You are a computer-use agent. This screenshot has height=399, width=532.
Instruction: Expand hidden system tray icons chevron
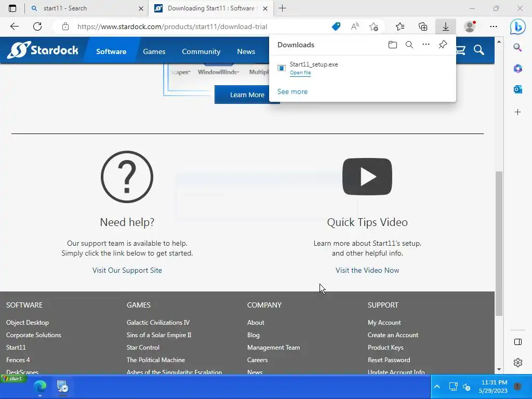[437, 387]
